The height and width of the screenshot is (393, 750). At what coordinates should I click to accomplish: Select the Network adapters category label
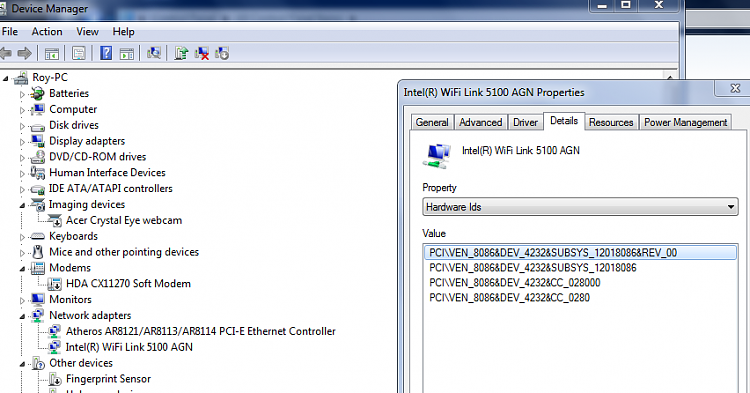(90, 316)
